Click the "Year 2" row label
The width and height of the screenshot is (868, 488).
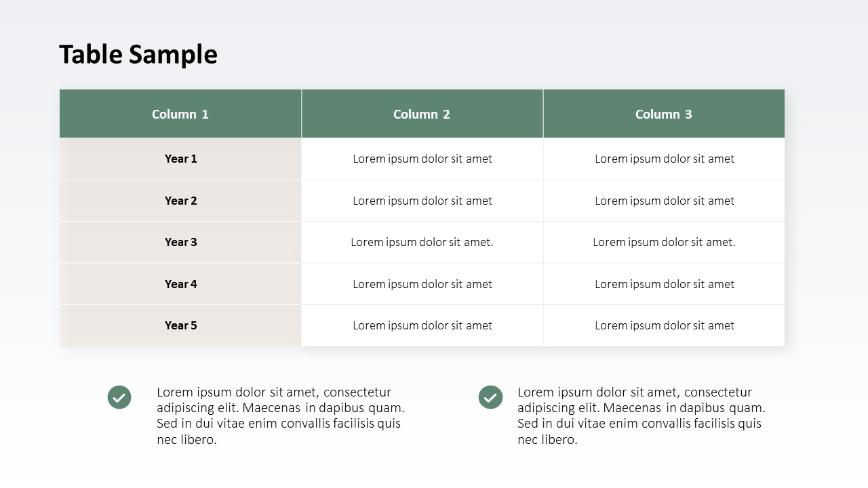click(x=180, y=201)
